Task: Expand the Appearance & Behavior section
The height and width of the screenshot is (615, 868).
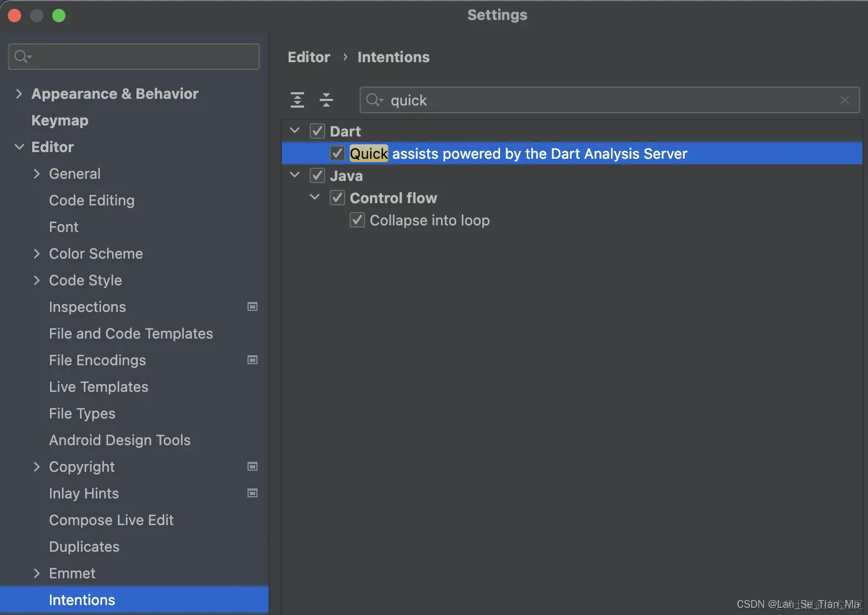Action: click(x=19, y=94)
